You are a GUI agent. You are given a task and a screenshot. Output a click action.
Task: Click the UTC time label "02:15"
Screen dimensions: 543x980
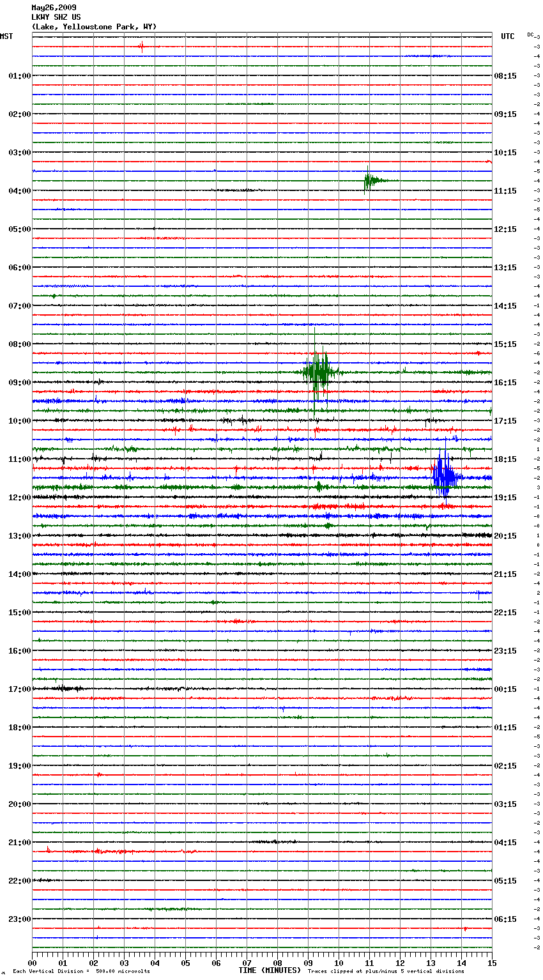(505, 766)
